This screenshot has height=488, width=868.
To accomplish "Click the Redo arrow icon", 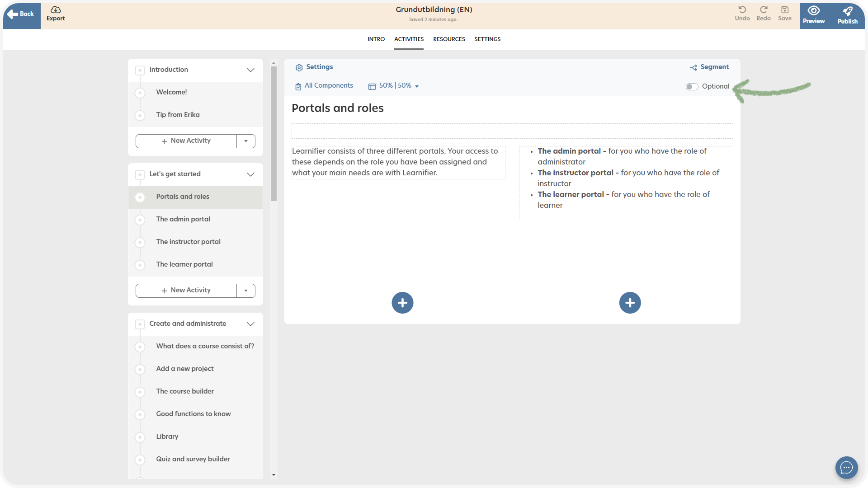I will (x=763, y=10).
